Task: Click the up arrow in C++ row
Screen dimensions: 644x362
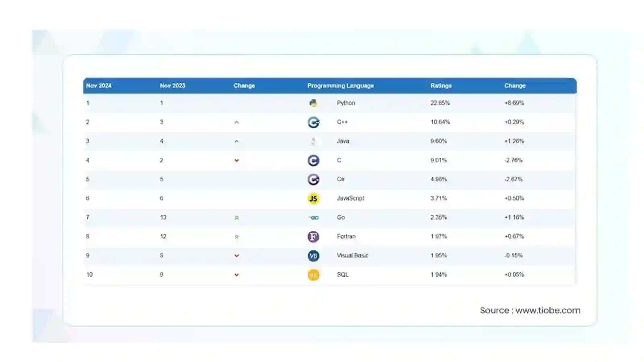Action: coord(237,122)
